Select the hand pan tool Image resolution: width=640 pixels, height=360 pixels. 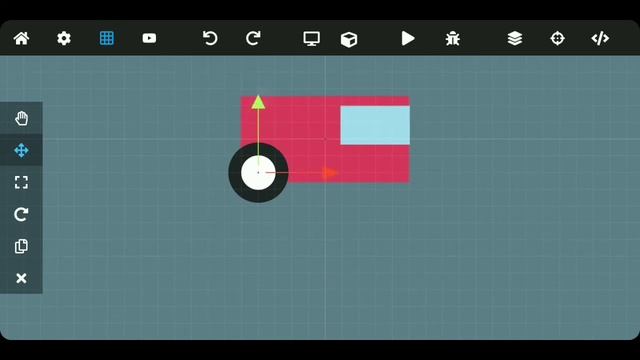coord(21,118)
